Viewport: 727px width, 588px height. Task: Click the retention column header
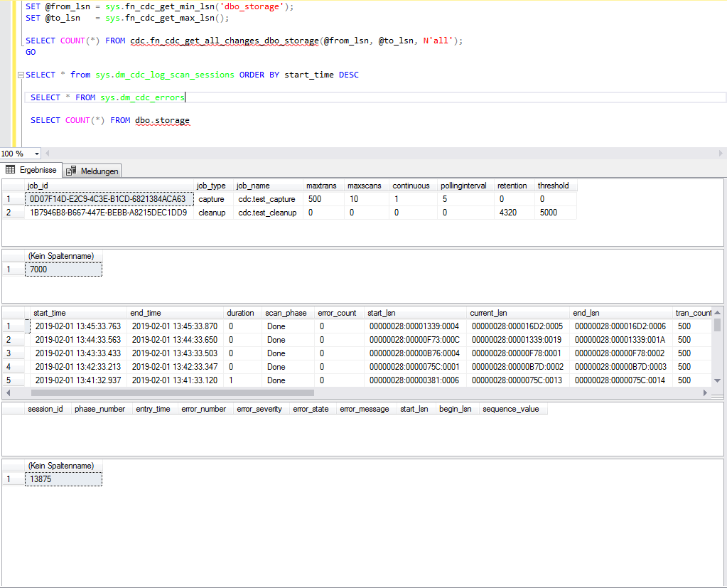coord(514,186)
